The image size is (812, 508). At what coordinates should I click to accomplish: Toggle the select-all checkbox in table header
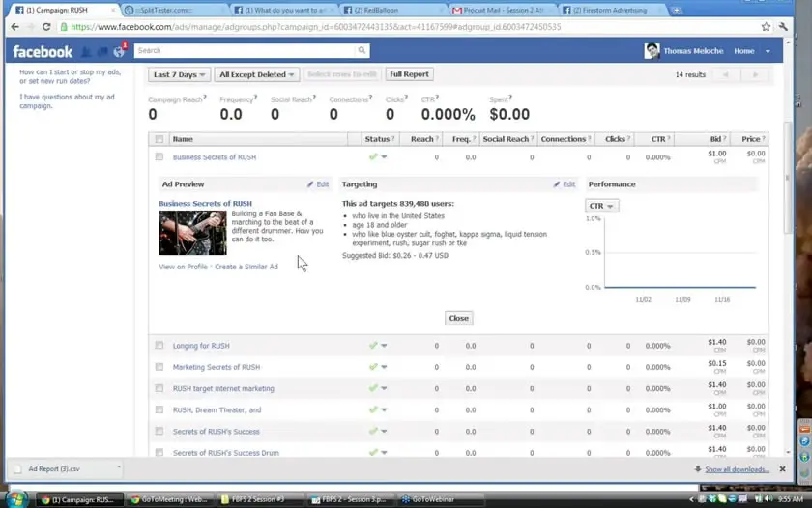159,139
